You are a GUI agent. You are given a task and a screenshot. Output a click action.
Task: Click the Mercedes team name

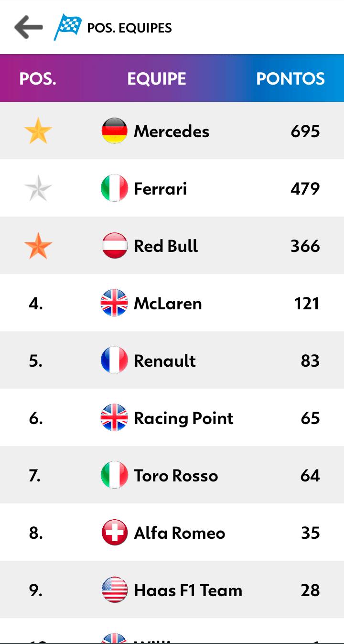pyautogui.click(x=172, y=131)
